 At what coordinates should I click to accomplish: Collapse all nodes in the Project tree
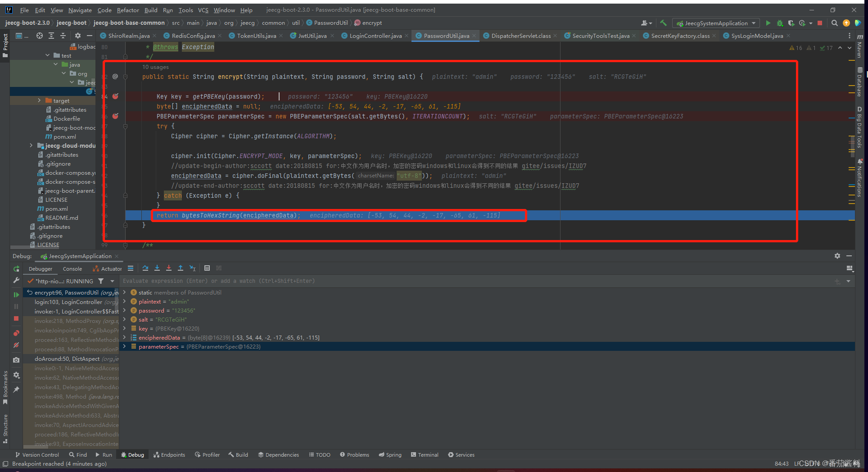63,36
